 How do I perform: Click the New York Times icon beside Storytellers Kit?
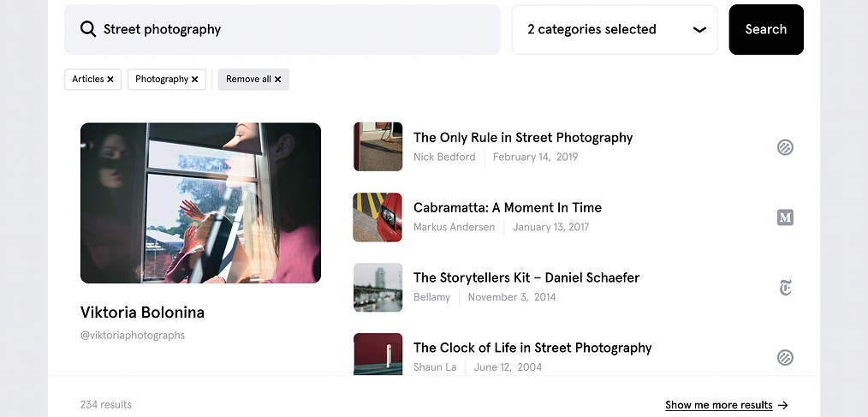(785, 288)
